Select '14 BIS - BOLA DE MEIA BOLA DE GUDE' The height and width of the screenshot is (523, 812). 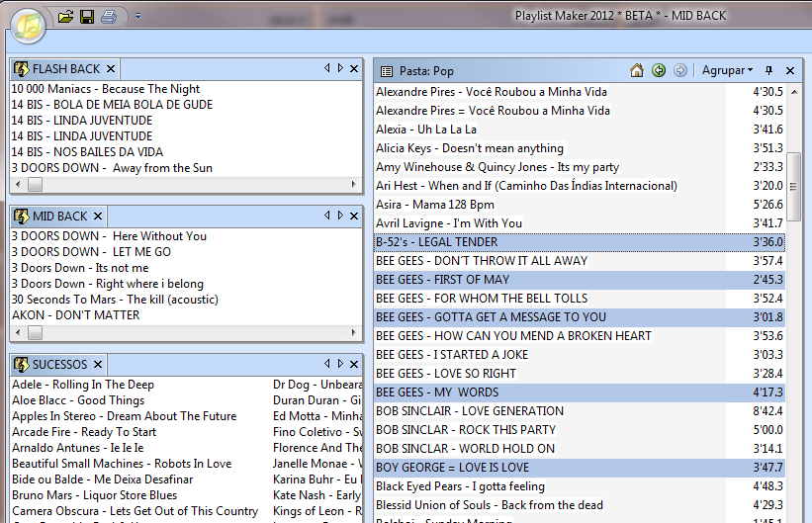112,105
